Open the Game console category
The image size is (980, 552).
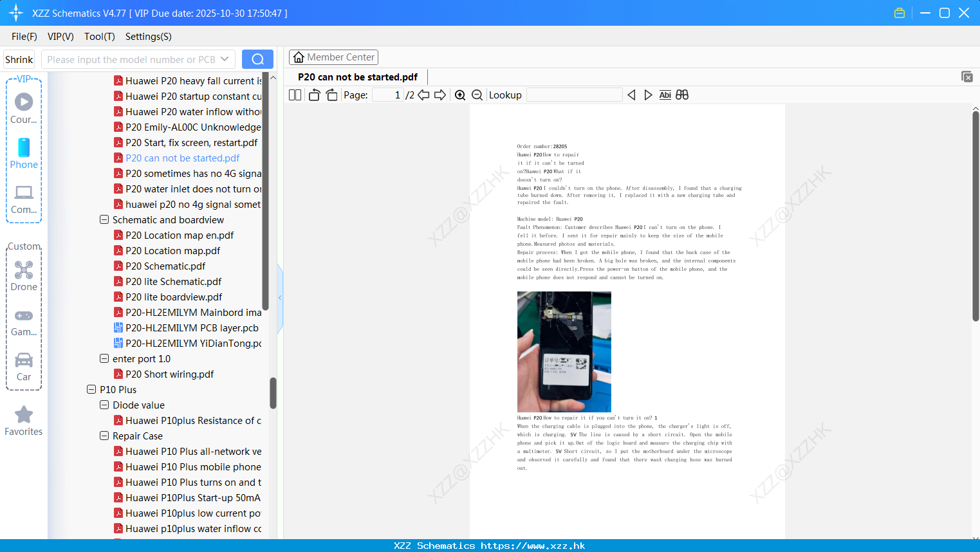[24, 322]
